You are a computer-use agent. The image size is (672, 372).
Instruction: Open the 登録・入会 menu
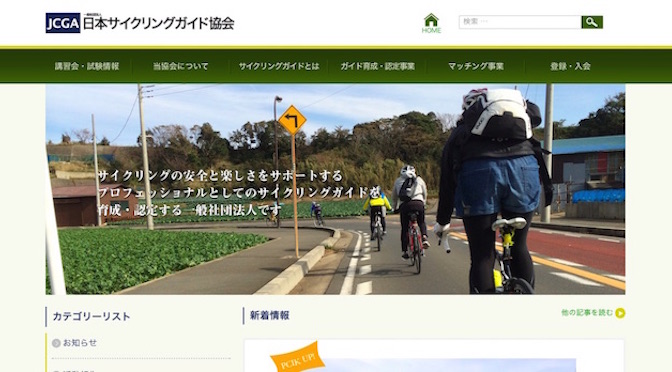pyautogui.click(x=570, y=66)
